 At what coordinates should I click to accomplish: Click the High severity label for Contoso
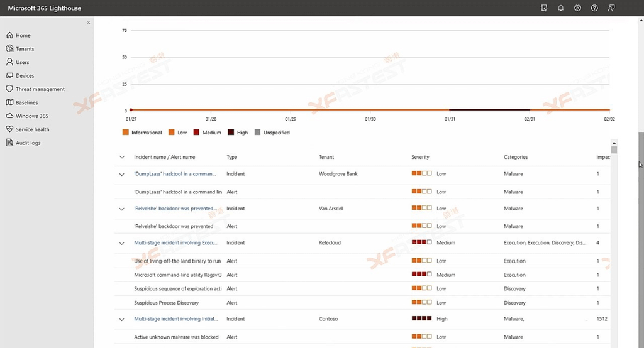pyautogui.click(x=442, y=319)
